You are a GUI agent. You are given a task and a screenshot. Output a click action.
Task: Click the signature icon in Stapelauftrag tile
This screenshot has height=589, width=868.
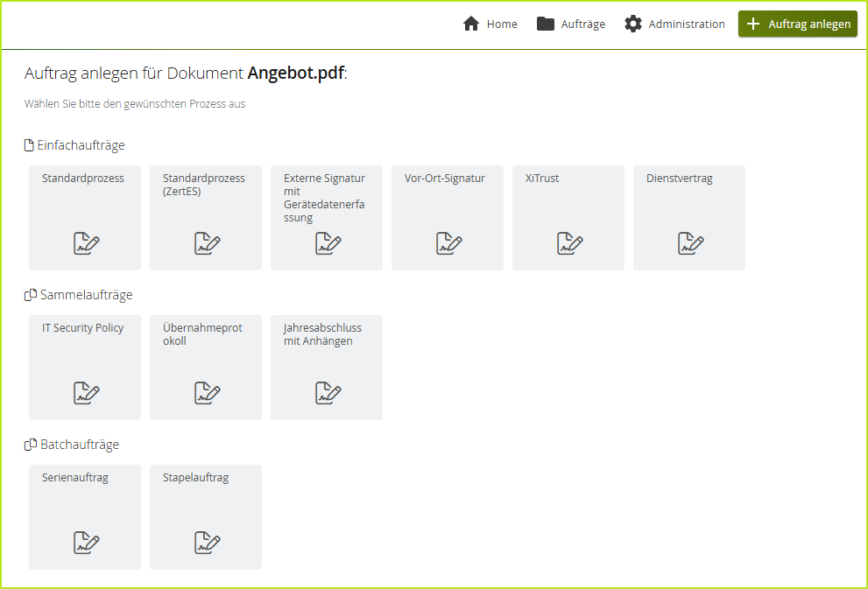tap(207, 543)
